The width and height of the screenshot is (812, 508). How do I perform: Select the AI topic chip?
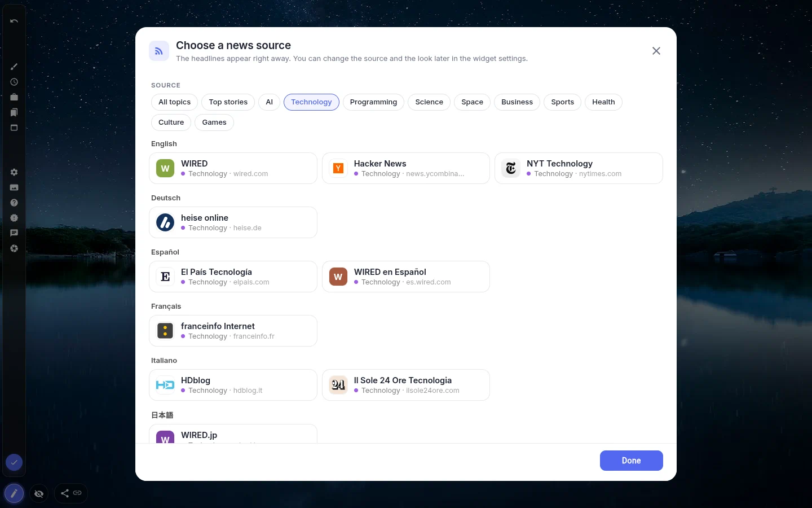pos(270,102)
